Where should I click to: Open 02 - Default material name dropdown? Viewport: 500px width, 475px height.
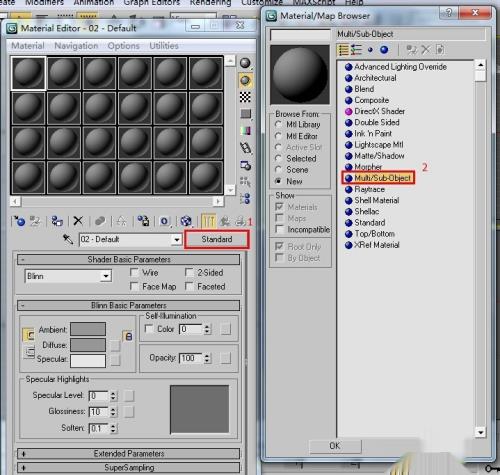tap(177, 239)
